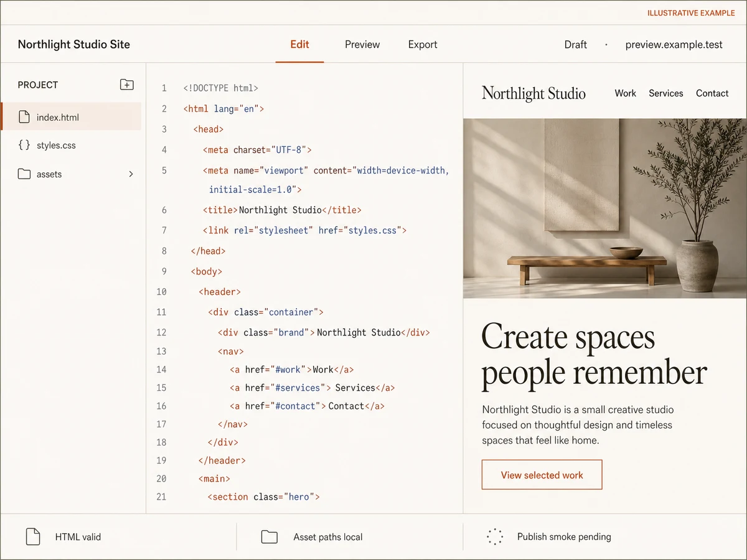The image size is (747, 560).
Task: Click the closing </head> tag line
Action: (209, 251)
